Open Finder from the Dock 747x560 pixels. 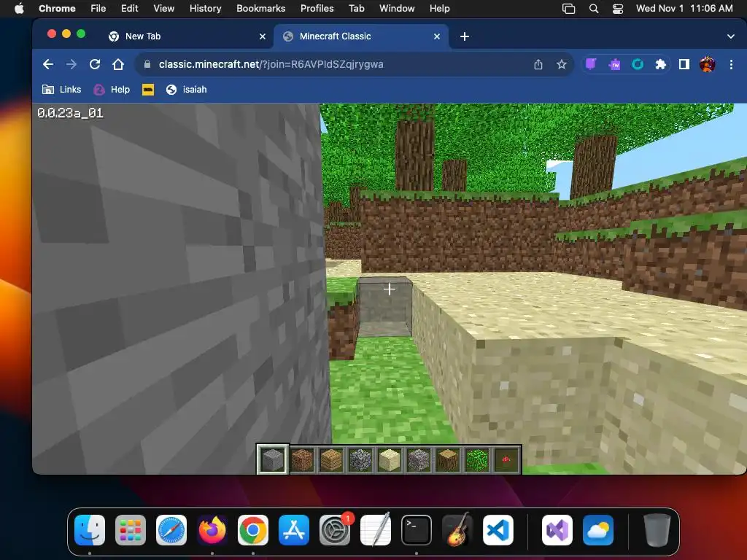90,530
